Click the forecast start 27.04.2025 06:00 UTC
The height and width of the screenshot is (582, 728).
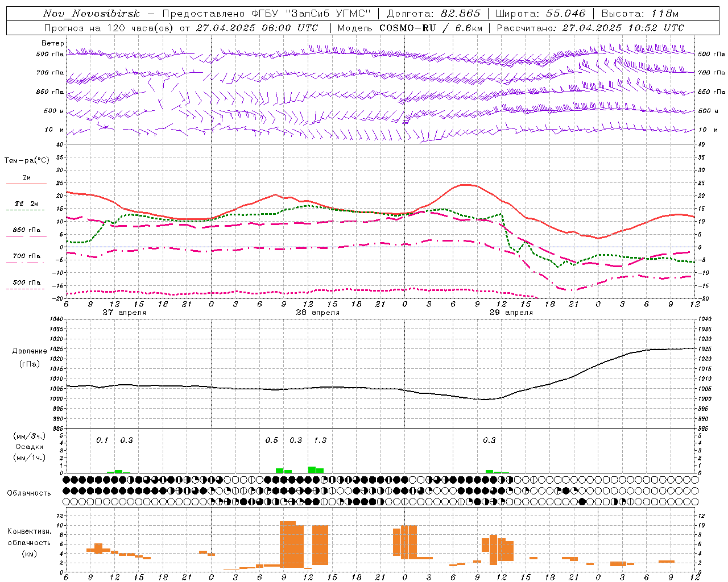(257, 28)
